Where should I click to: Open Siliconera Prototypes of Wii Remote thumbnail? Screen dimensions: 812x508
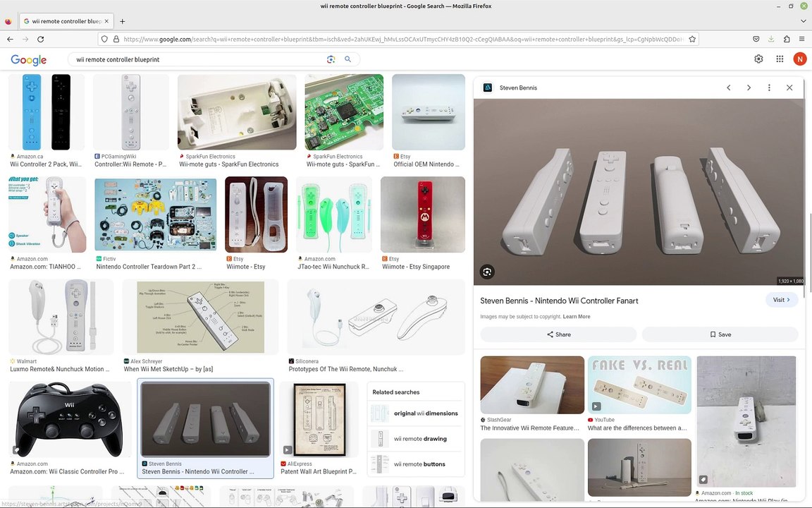click(x=376, y=317)
